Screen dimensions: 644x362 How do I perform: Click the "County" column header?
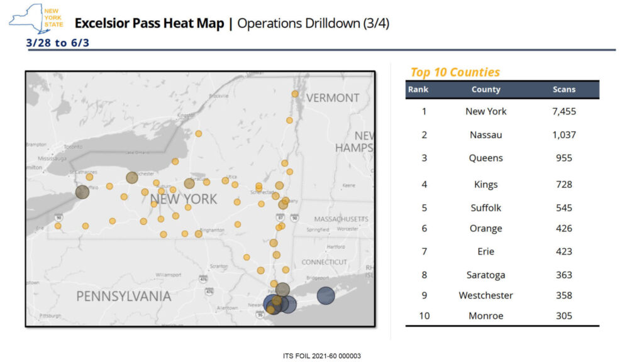pyautogui.click(x=486, y=89)
